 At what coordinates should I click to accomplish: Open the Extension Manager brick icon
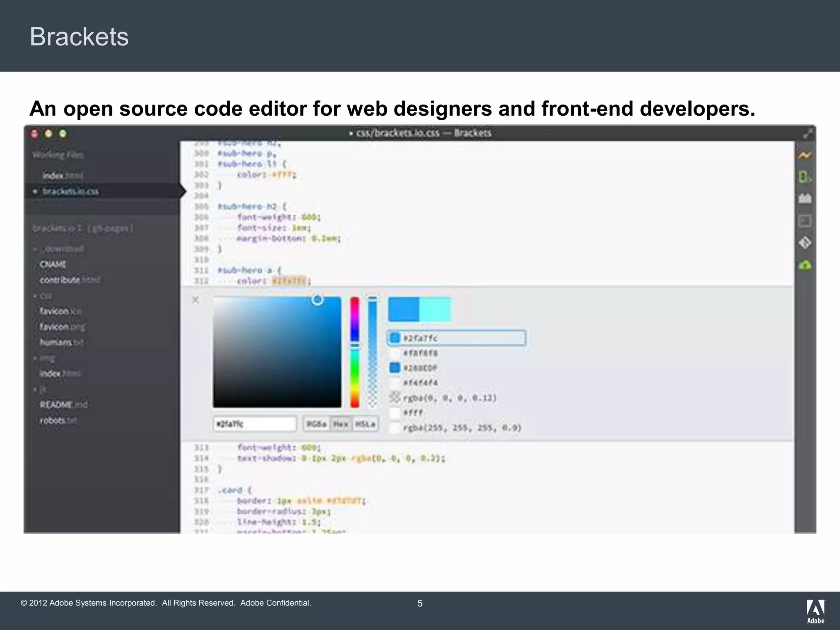click(x=805, y=199)
